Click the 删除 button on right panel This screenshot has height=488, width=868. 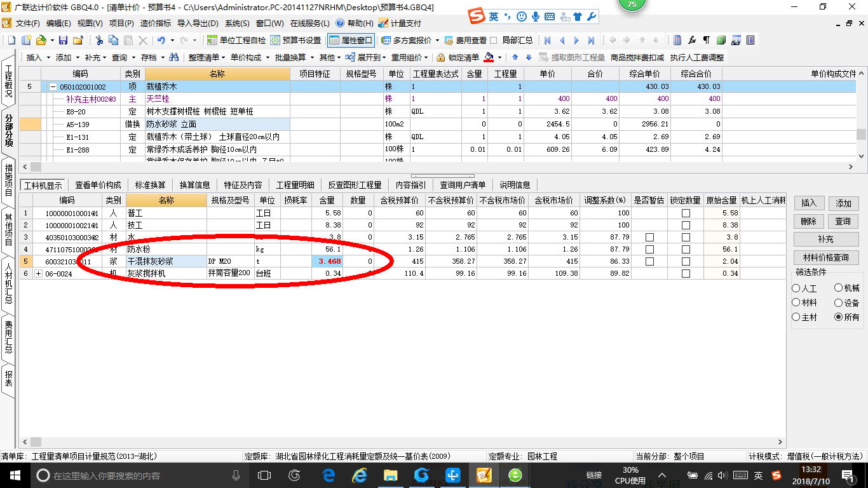[x=809, y=221]
